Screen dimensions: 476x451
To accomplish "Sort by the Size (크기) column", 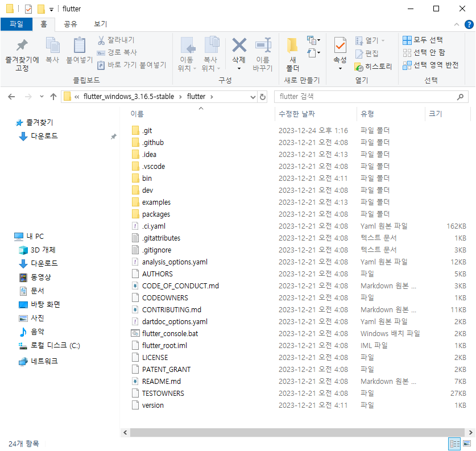I will click(x=435, y=114).
